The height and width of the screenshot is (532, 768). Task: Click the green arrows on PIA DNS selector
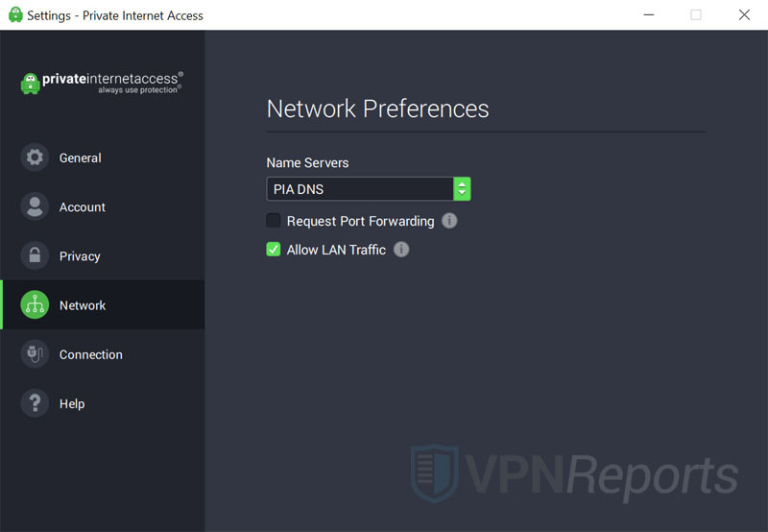(462, 189)
